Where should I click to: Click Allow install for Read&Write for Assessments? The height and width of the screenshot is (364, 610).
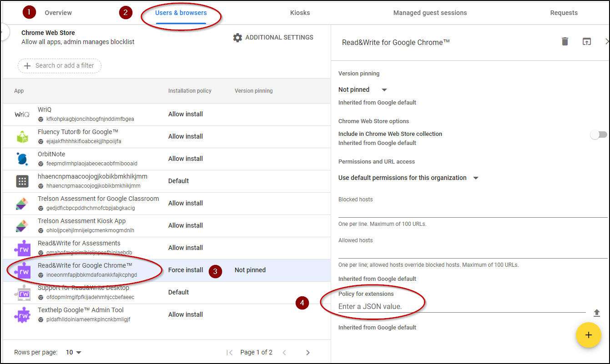(186, 248)
